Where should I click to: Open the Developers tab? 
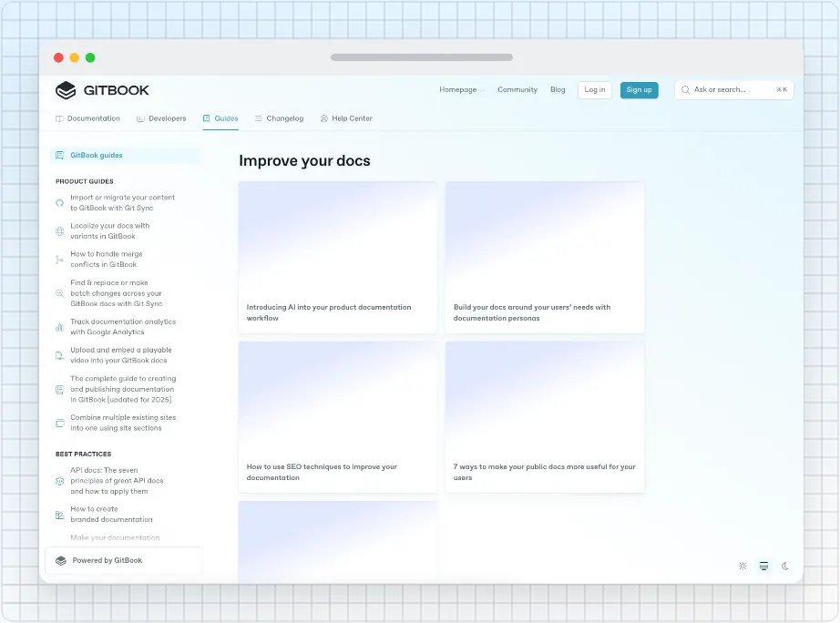[x=161, y=119]
